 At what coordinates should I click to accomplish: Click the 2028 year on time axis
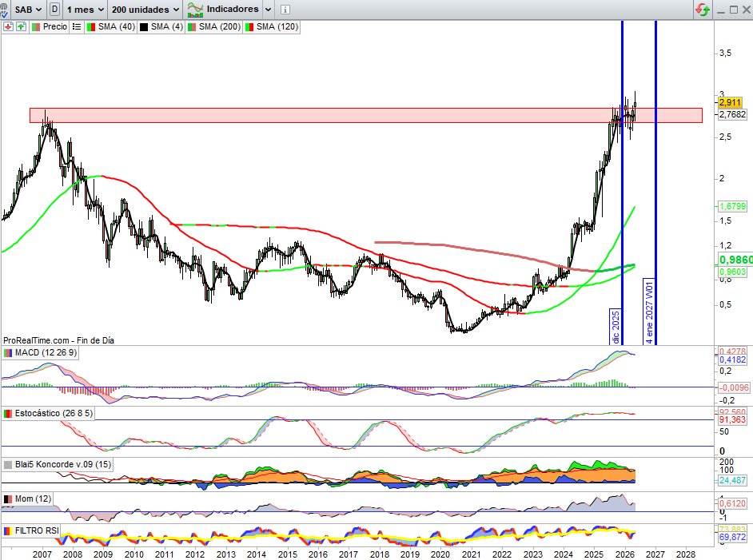coord(686,554)
